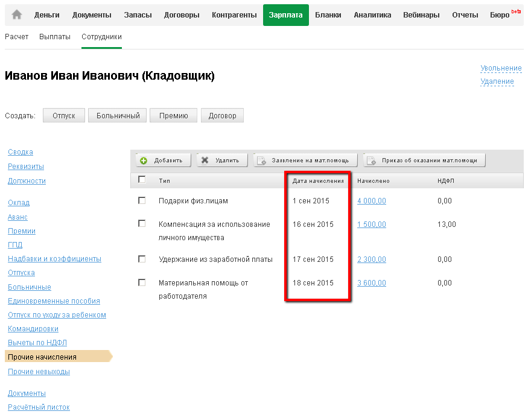Image resolution: width=531 pixels, height=420 pixels.
Task: Select Вычеты по НДФЛ in sidebar
Action: pyautogui.click(x=33, y=343)
